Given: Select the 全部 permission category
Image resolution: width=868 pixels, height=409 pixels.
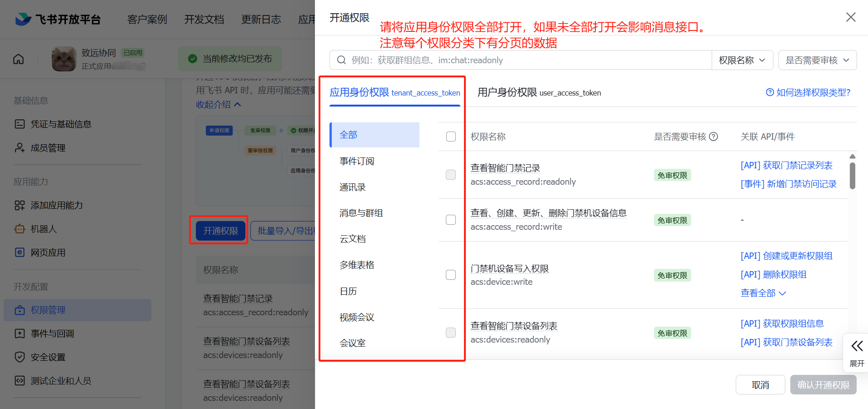Looking at the screenshot, I should 374,135.
